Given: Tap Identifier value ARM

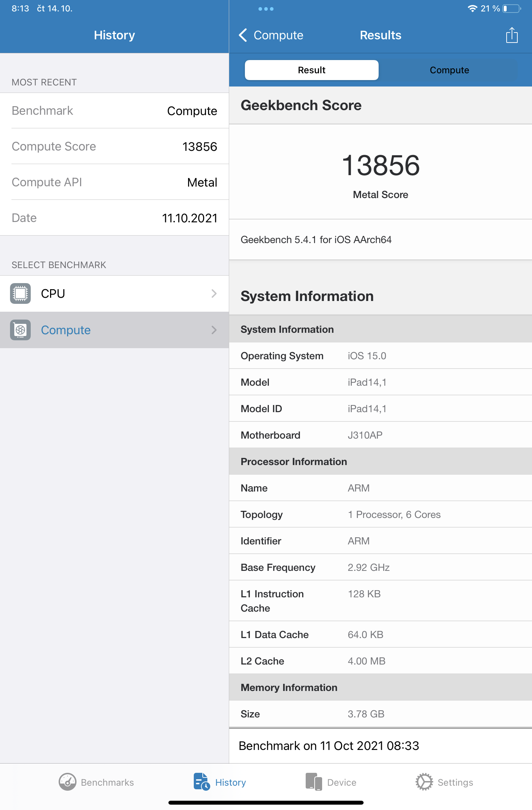Looking at the screenshot, I should click(x=359, y=541).
